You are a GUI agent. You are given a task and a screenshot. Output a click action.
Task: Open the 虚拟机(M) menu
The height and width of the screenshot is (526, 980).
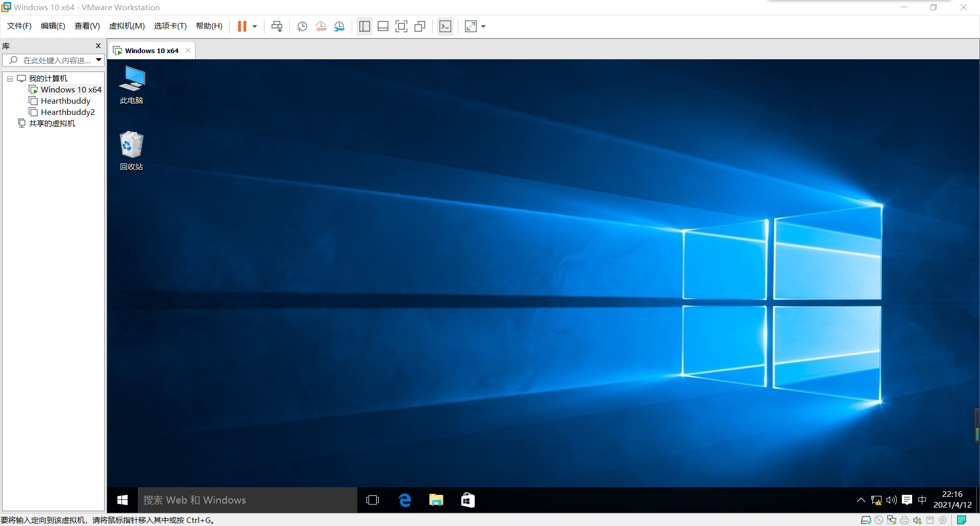coord(127,26)
